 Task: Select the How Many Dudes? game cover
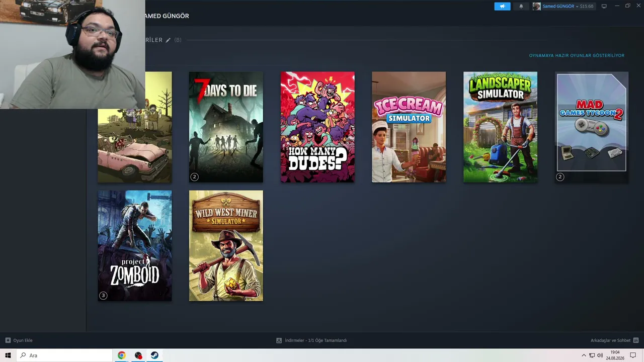317,127
